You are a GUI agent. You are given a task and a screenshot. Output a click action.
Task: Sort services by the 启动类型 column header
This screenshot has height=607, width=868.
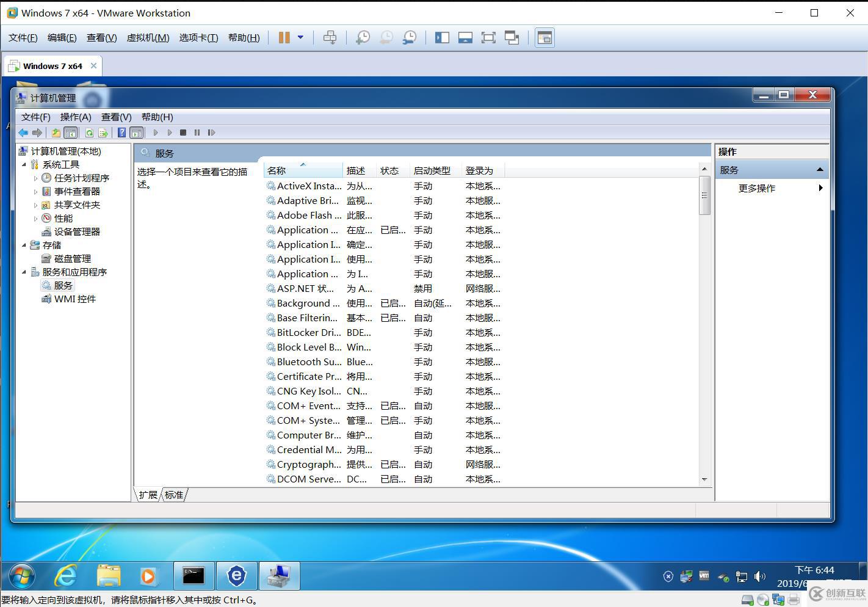tap(436, 170)
